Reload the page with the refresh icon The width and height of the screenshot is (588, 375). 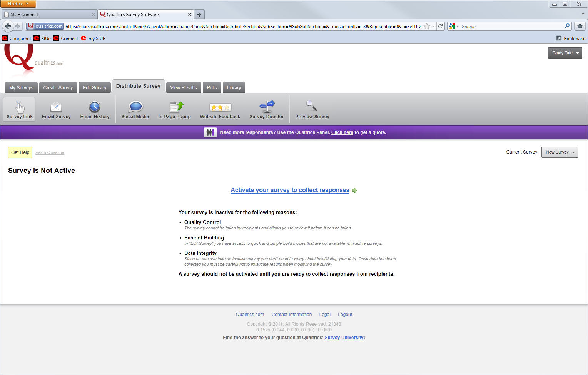pos(441,26)
